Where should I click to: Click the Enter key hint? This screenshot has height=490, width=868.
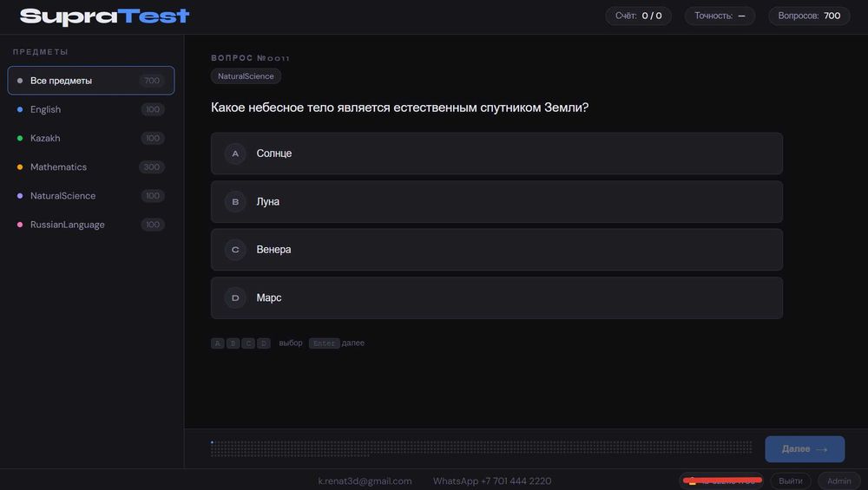point(324,343)
